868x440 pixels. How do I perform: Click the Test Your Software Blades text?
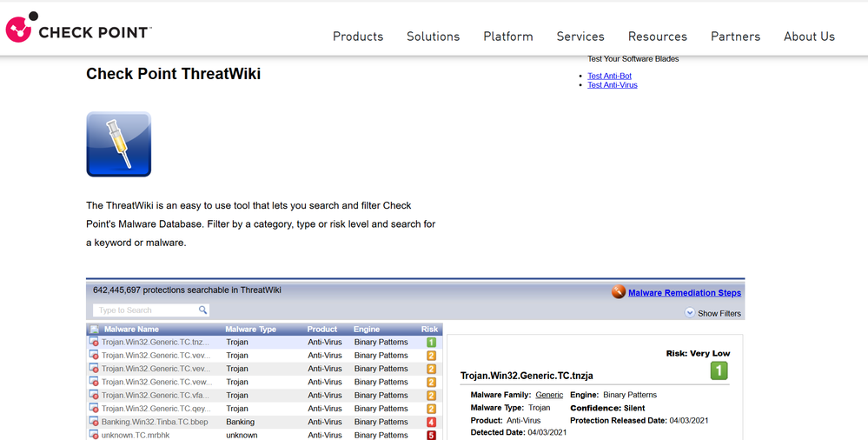633,59
